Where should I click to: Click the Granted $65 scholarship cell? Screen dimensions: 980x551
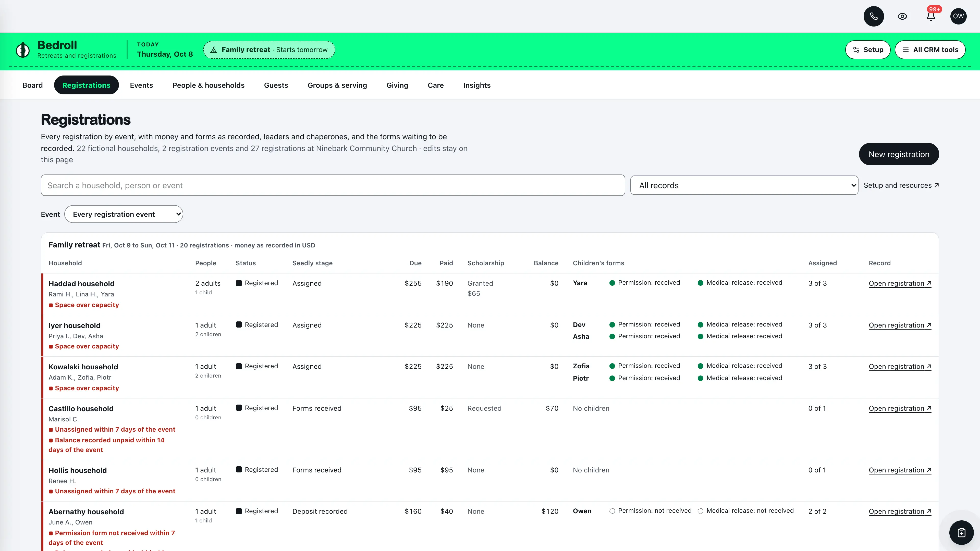pos(480,288)
